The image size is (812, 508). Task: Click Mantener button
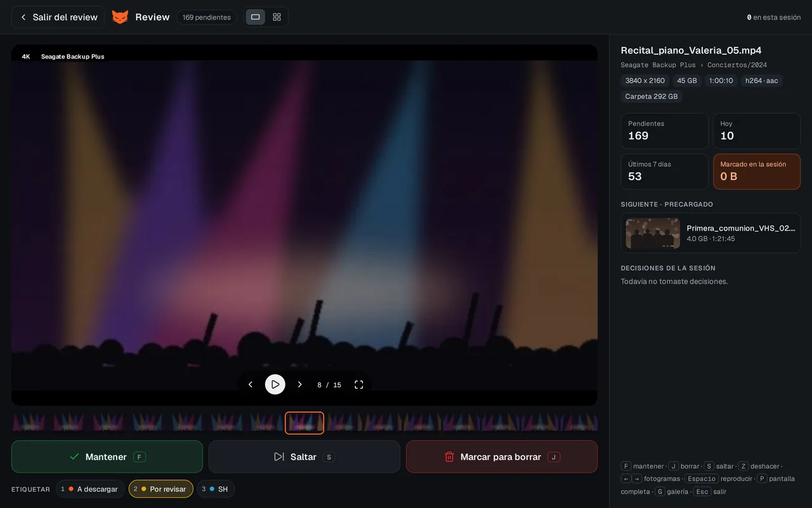tap(107, 457)
